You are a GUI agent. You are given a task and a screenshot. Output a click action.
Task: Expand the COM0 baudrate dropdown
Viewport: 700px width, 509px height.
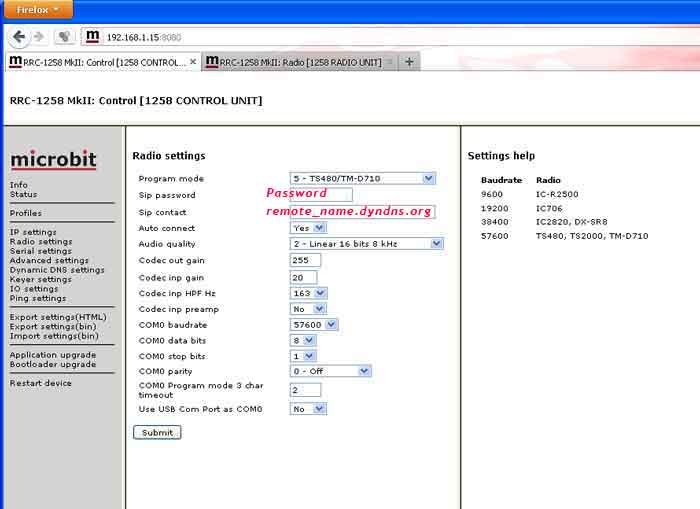point(314,325)
